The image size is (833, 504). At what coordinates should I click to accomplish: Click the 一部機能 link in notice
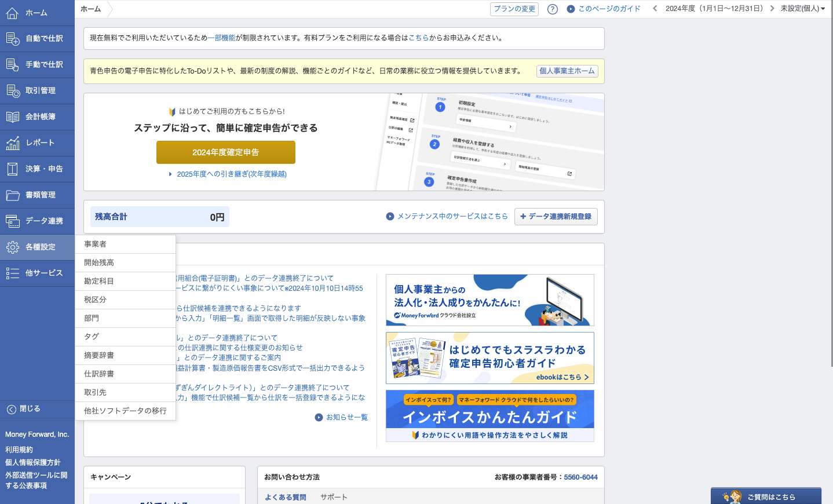pyautogui.click(x=221, y=38)
